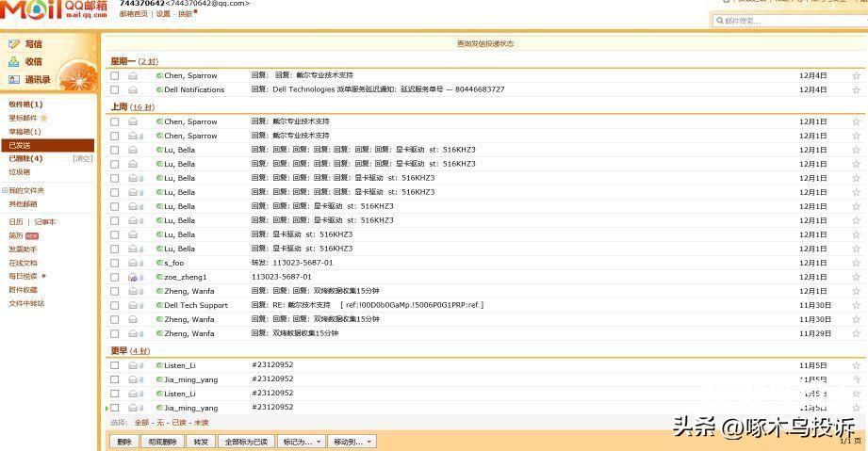Open the 在线文档 sidebar entry
Screen dimensions: 868x451
point(24,263)
